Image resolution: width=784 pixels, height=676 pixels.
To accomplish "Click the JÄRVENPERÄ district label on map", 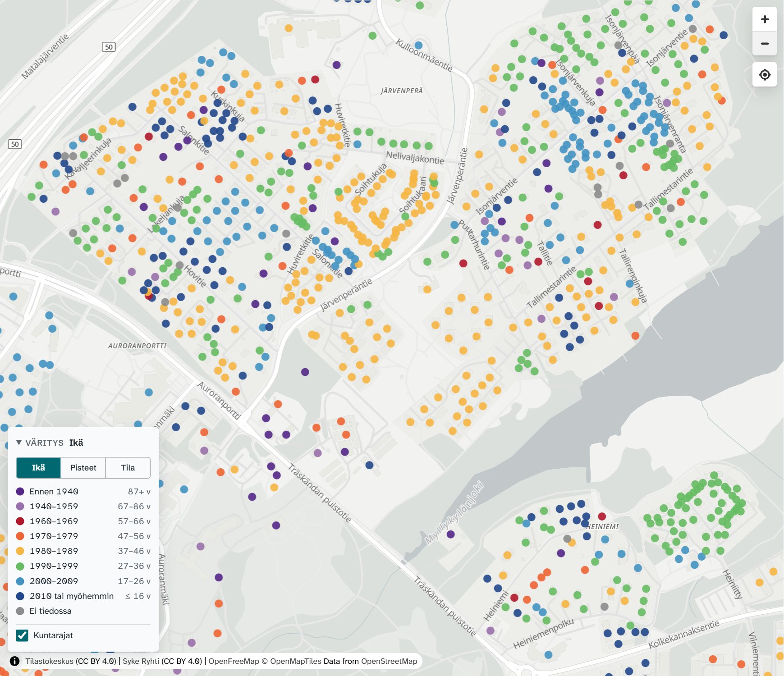I will click(402, 91).
